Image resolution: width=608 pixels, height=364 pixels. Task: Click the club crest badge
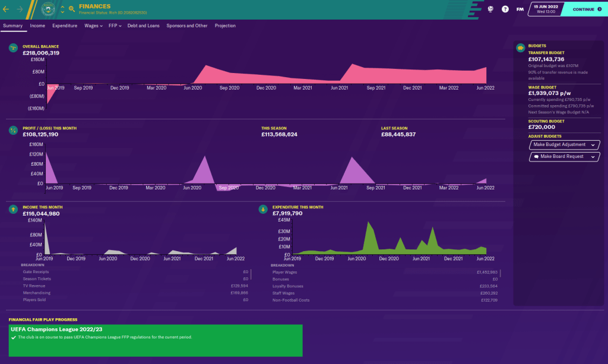(48, 9)
